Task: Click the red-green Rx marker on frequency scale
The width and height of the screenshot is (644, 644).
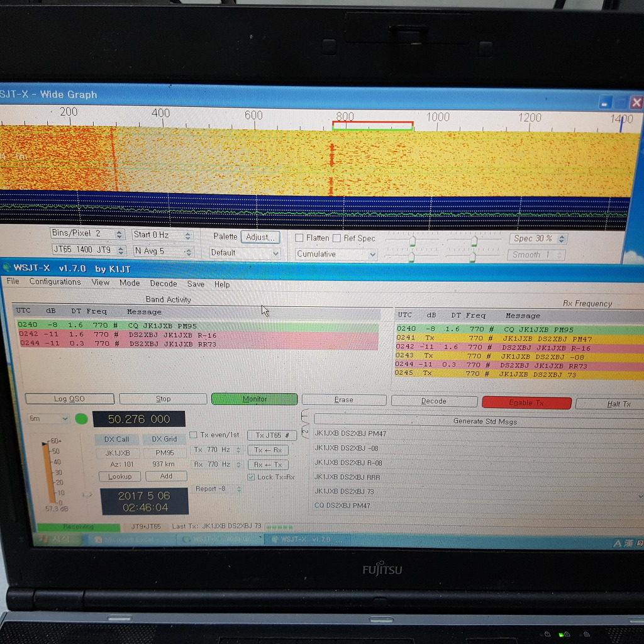Action: coord(372,126)
